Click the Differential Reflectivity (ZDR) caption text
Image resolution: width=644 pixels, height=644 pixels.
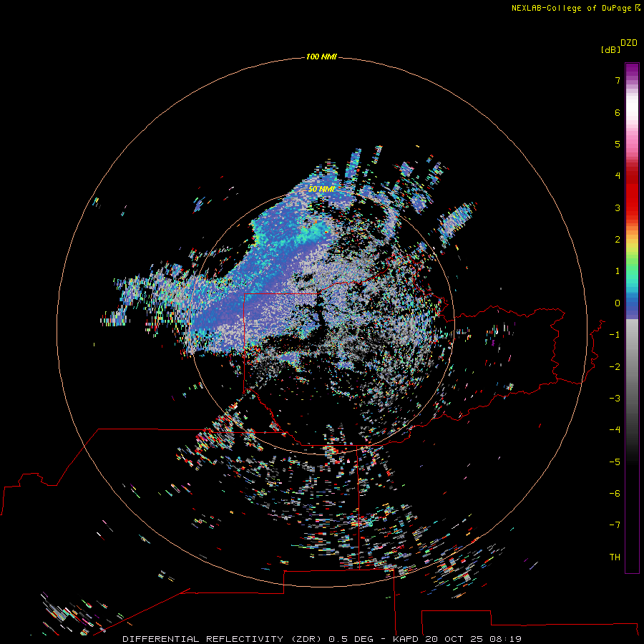click(x=223, y=639)
